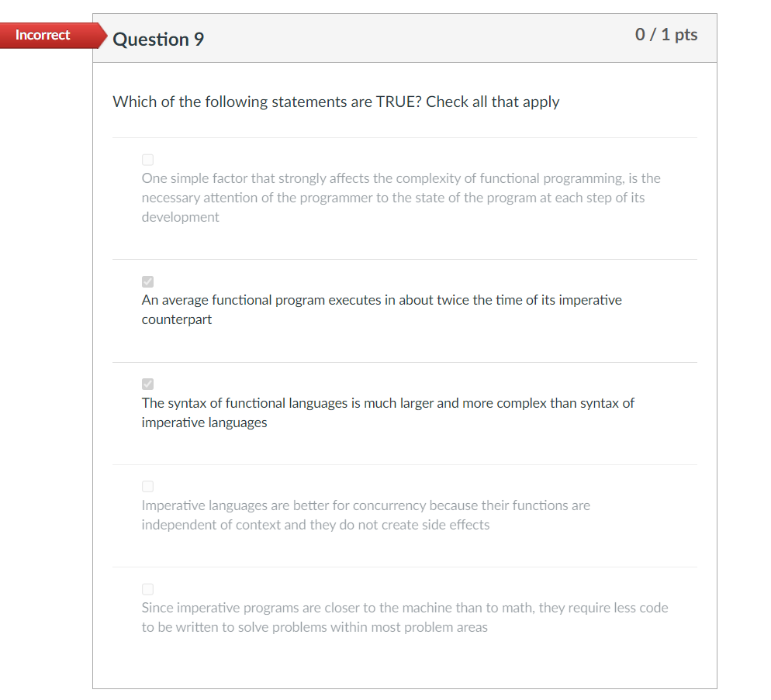
Task: Click the first answer statement text
Action: (400, 197)
